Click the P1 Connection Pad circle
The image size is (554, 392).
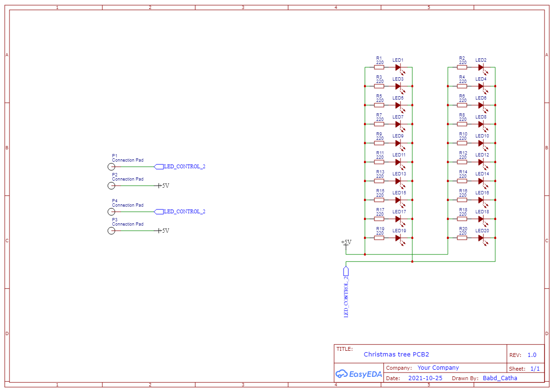coord(110,167)
